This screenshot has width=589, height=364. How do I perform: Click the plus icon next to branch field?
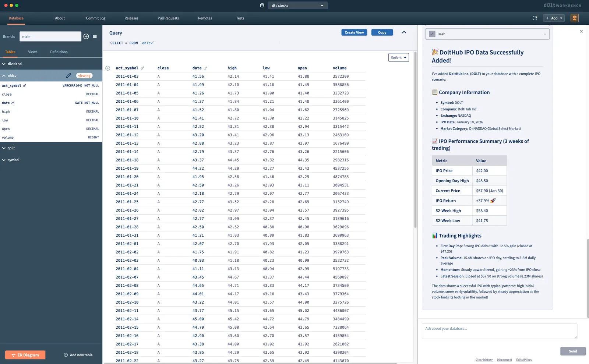(86, 36)
